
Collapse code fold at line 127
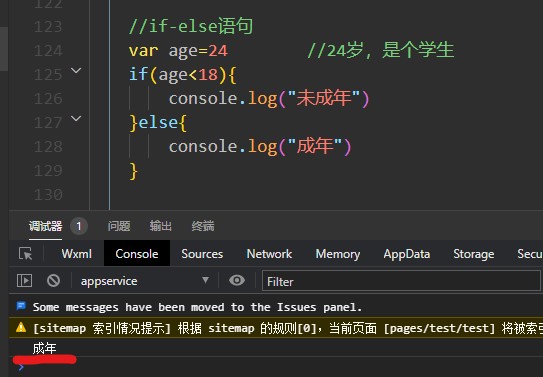76,119
